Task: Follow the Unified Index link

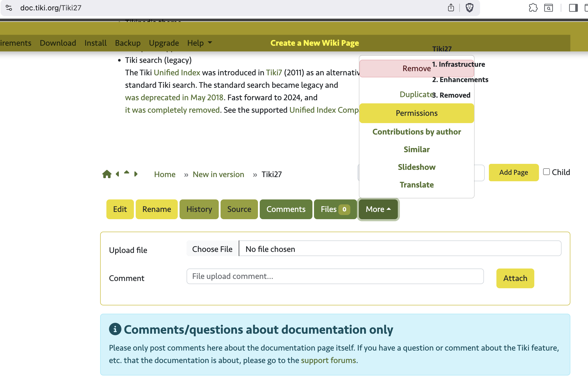Action: [x=177, y=72]
